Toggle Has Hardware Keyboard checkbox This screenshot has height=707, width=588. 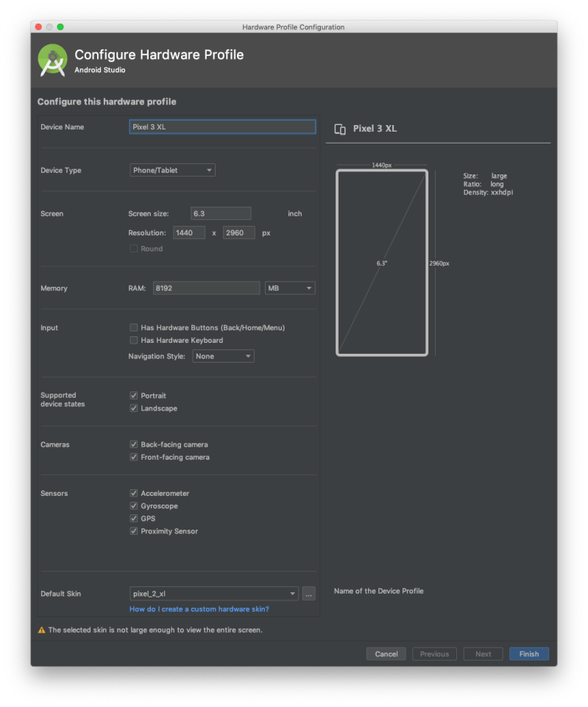(x=133, y=340)
